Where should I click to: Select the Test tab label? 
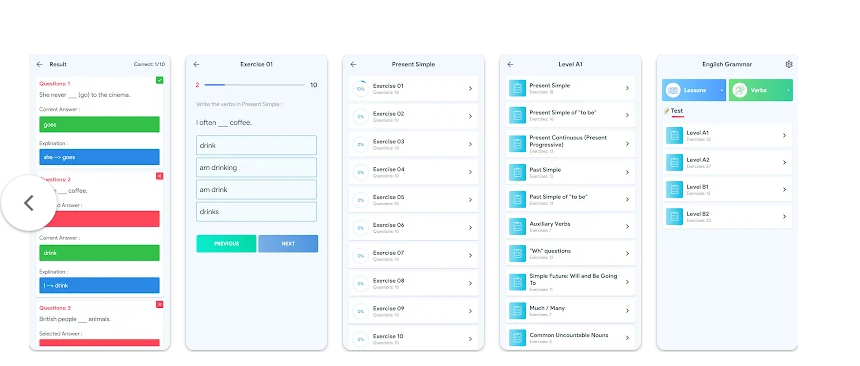676,111
